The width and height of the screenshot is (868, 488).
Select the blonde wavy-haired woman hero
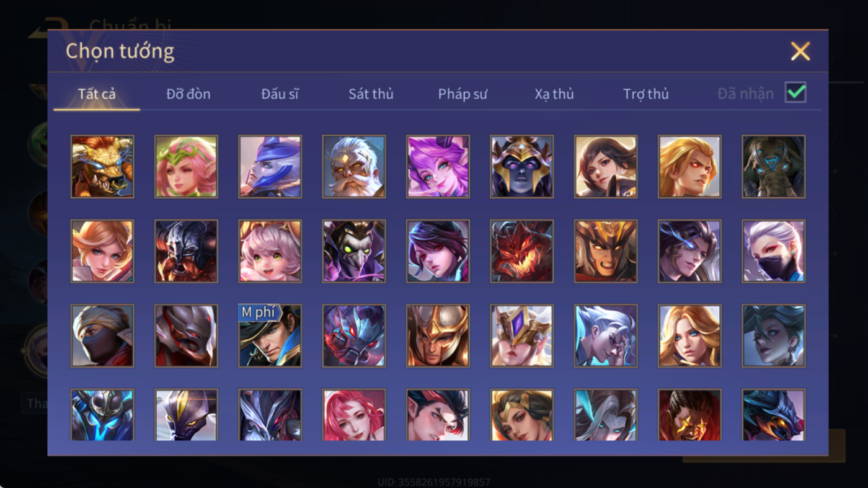689,335
